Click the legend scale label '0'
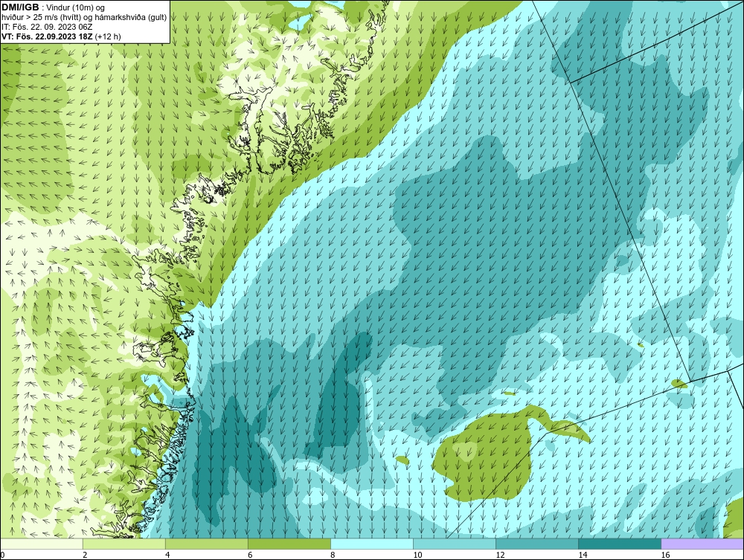Image resolution: width=744 pixels, height=560 pixels. pos(2,555)
